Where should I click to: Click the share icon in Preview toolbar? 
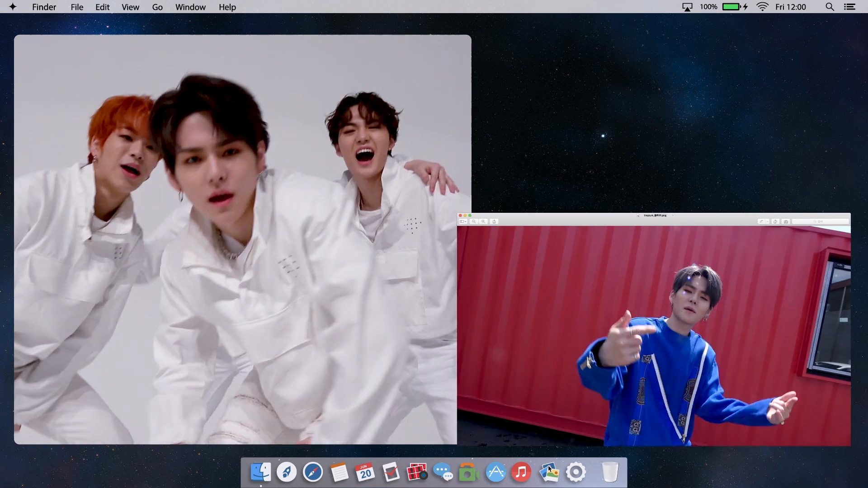pos(494,221)
